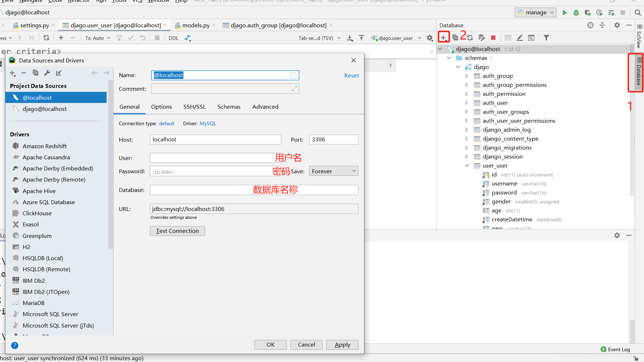Open the djago.user_user target dropdown in the editor toolbar
644x362 pixels.
pos(396,38)
